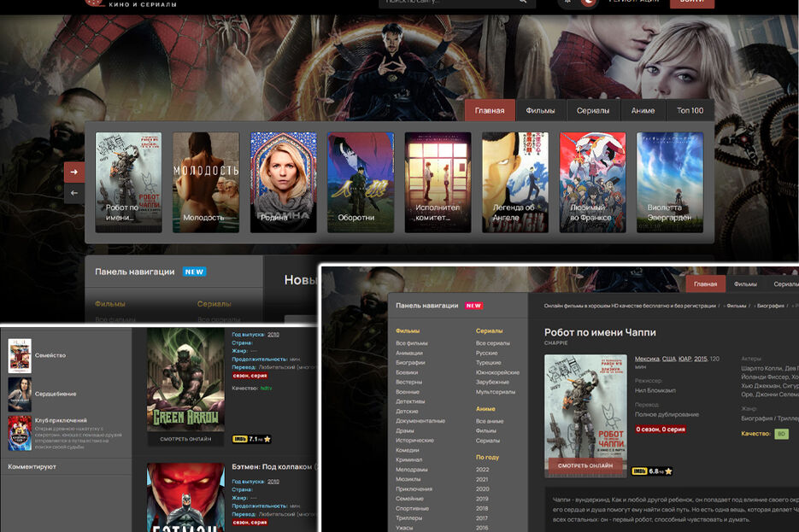Filter by year 2019 in По году
The height and width of the screenshot is (532, 799).
tap(482, 499)
